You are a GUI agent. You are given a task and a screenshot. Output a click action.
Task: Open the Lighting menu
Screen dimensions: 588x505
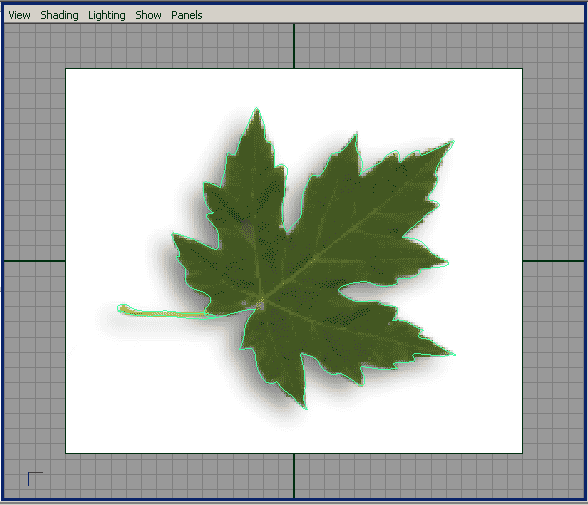(106, 15)
